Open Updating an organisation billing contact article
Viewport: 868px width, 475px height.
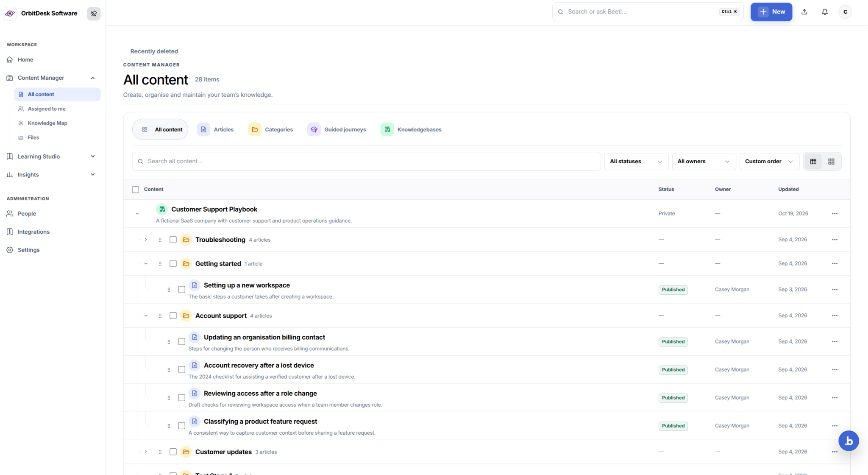click(x=264, y=337)
